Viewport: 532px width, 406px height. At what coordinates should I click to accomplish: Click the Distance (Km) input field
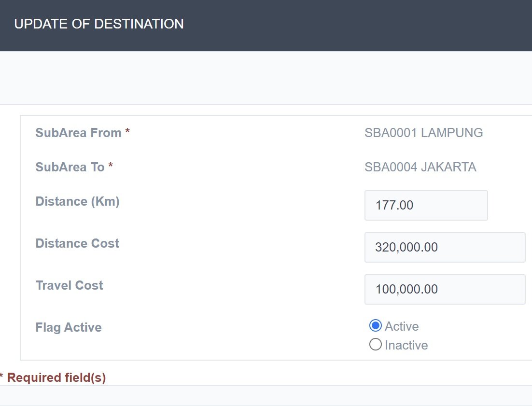tap(426, 205)
